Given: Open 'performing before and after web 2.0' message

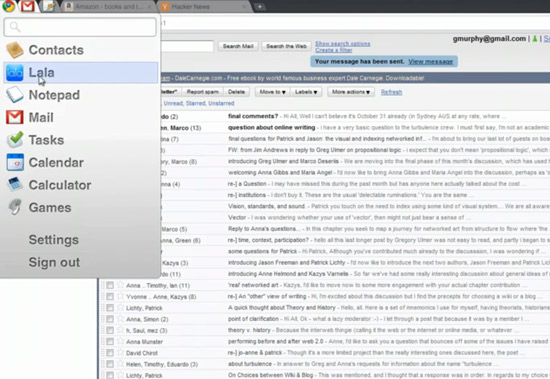Looking at the screenshot, I should coord(275,341).
